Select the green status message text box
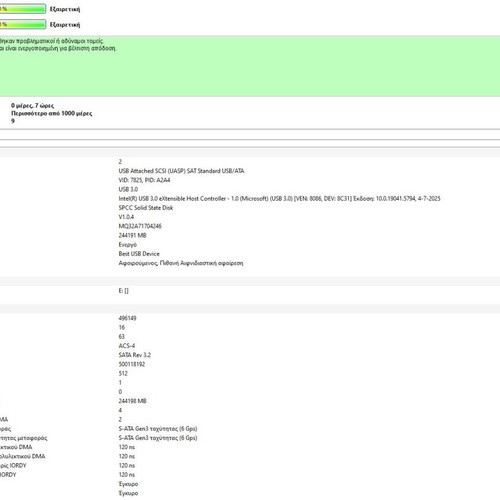This screenshot has height=500, width=500. 250,66
